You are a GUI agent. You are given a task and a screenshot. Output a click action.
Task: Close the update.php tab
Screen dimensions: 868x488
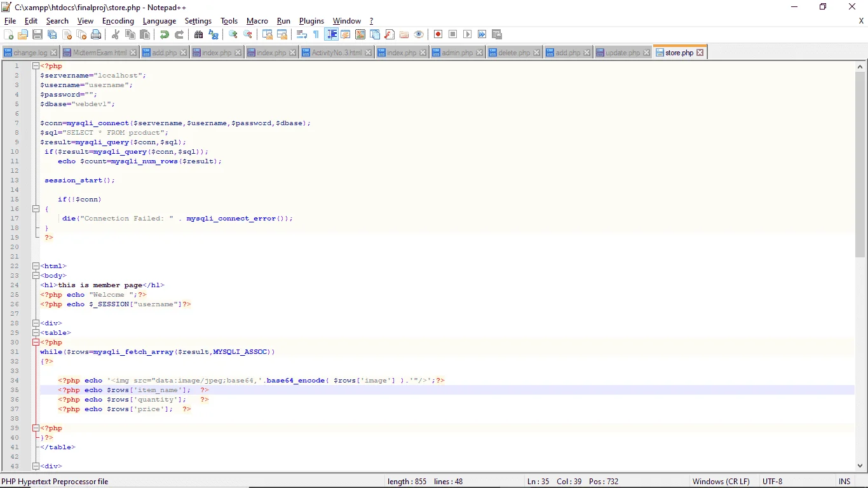point(646,53)
